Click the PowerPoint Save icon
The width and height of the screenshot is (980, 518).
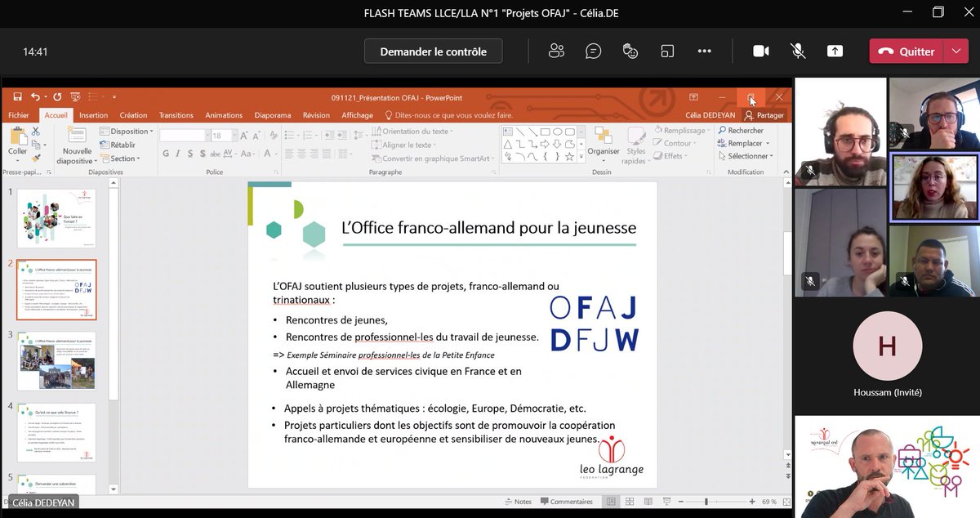tap(17, 96)
